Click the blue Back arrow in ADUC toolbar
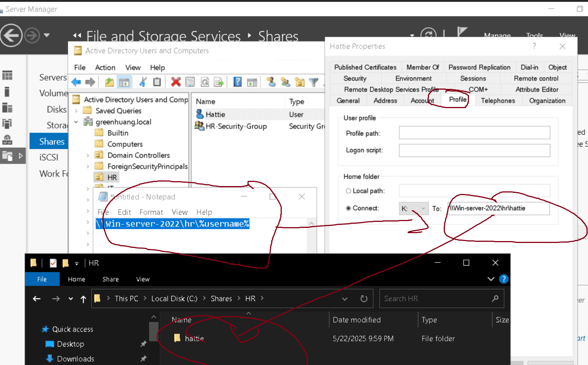This screenshot has height=365, width=588. click(x=76, y=82)
